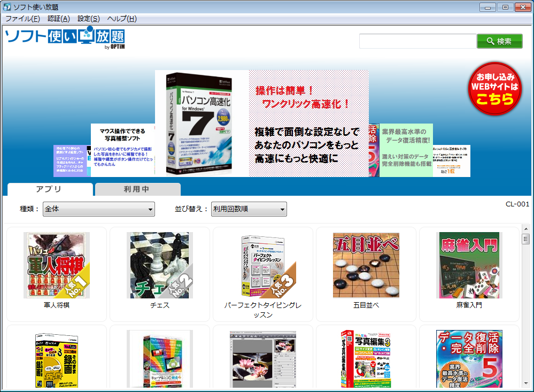Click the green 検索 search button
This screenshot has width=534, height=392.
point(500,41)
